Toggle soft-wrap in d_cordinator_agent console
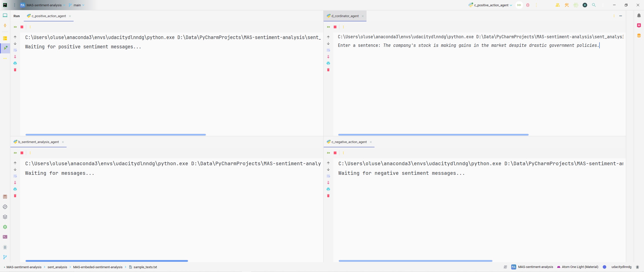This screenshot has height=272, width=644. coord(328,50)
